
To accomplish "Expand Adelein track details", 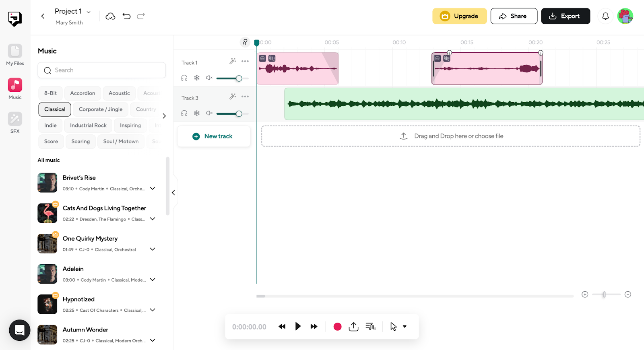I will 153,280.
